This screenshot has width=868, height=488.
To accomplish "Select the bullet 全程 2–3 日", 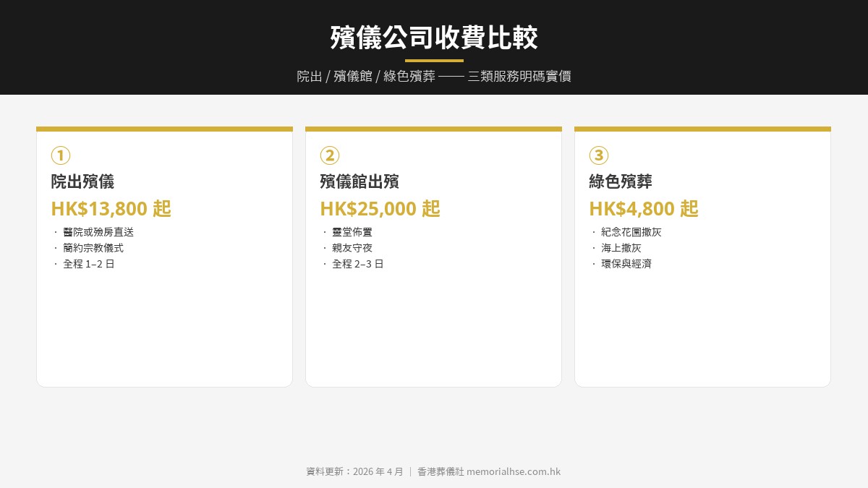I will [358, 264].
